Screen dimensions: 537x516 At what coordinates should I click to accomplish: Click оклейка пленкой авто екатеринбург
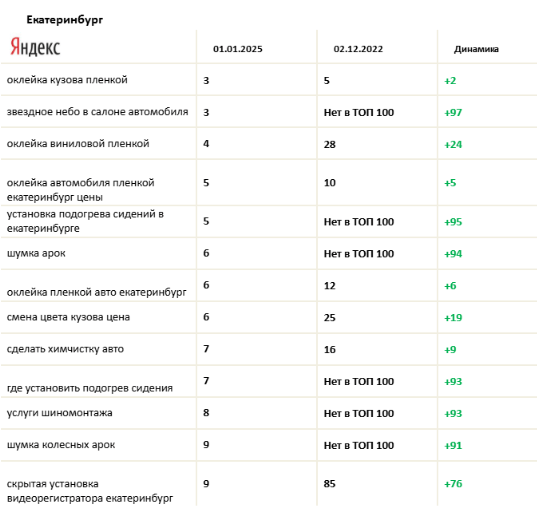[97, 292]
